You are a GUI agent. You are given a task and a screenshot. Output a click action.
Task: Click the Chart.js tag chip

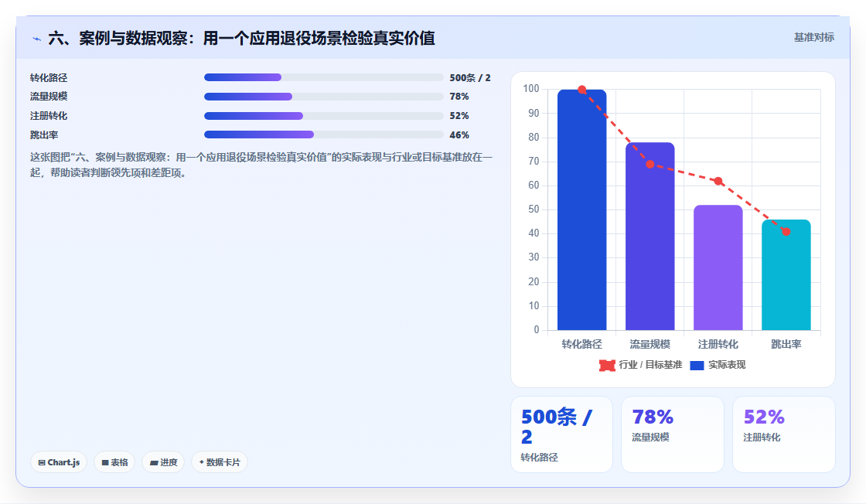pyautogui.click(x=59, y=462)
